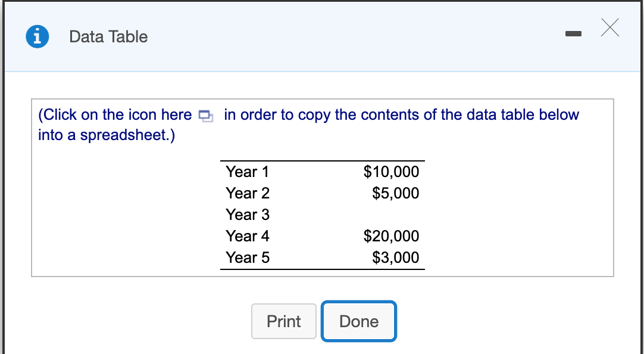The width and height of the screenshot is (644, 354).
Task: Click the Data Table header text
Action: pos(108,36)
